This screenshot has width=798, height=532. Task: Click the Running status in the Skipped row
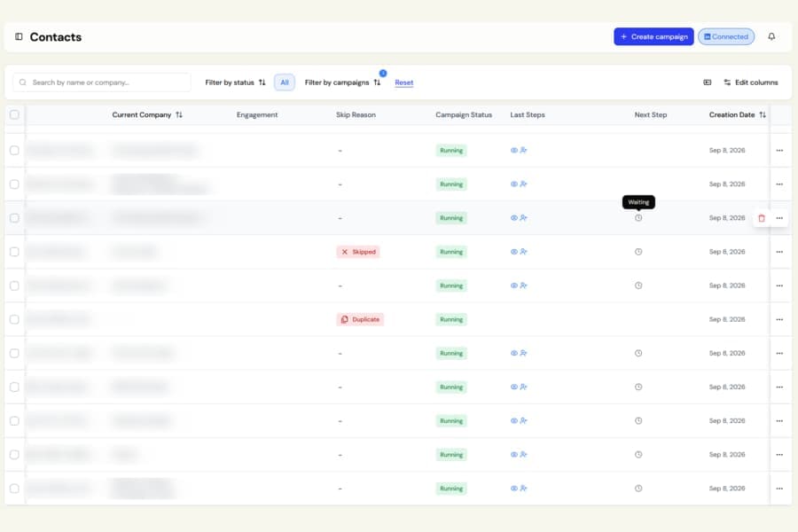tap(451, 252)
